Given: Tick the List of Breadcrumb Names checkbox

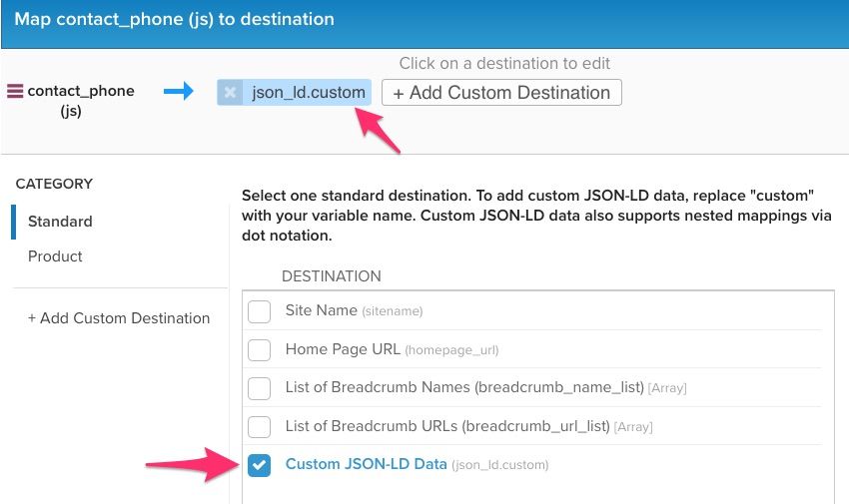Looking at the screenshot, I should (x=260, y=388).
